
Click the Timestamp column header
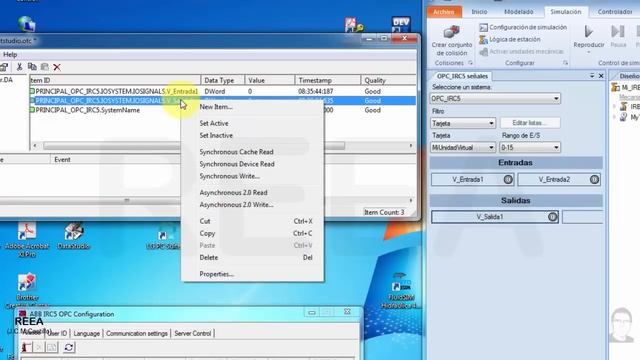[328, 80]
